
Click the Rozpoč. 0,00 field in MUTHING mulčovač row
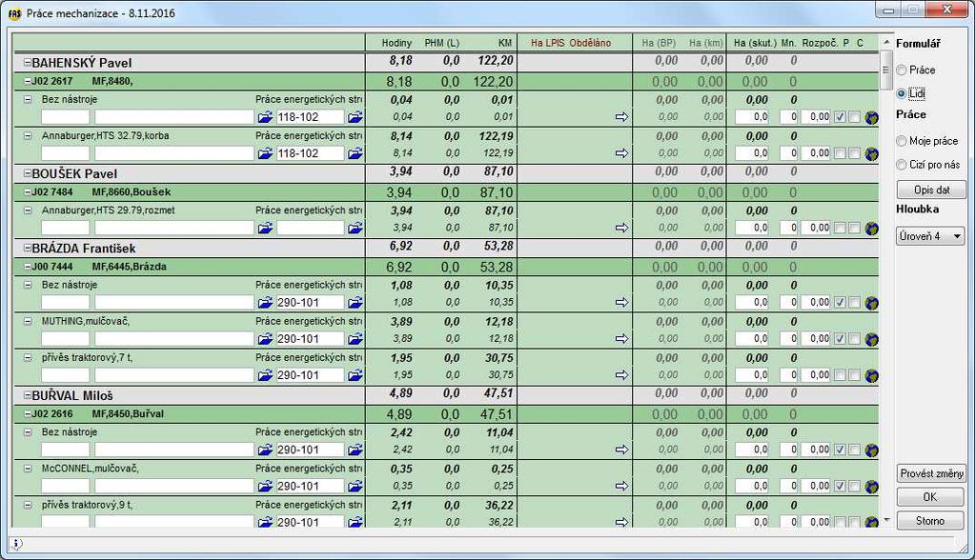pos(816,339)
